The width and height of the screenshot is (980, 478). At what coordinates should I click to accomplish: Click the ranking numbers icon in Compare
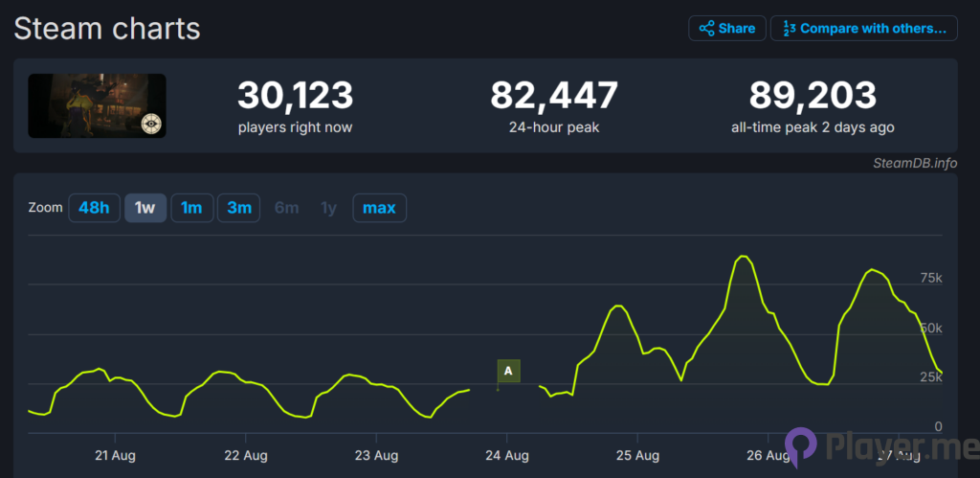tap(790, 29)
